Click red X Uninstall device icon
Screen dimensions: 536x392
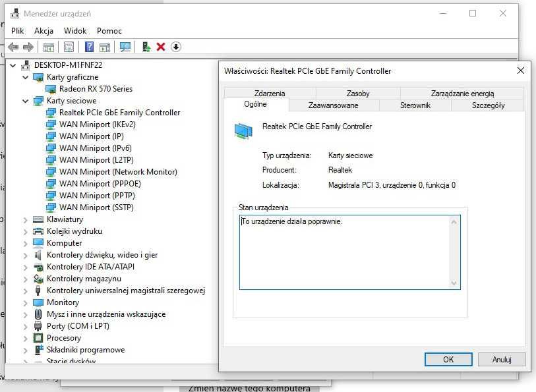tap(161, 47)
